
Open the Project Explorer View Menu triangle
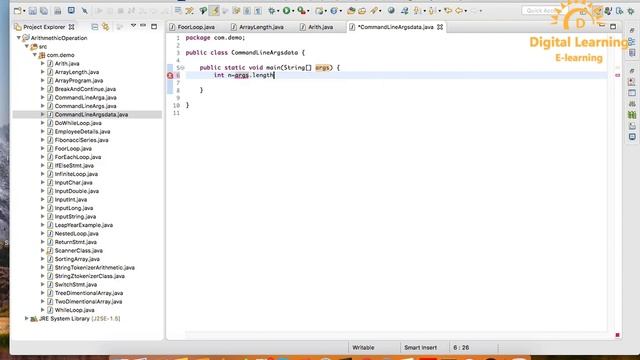coord(133,26)
